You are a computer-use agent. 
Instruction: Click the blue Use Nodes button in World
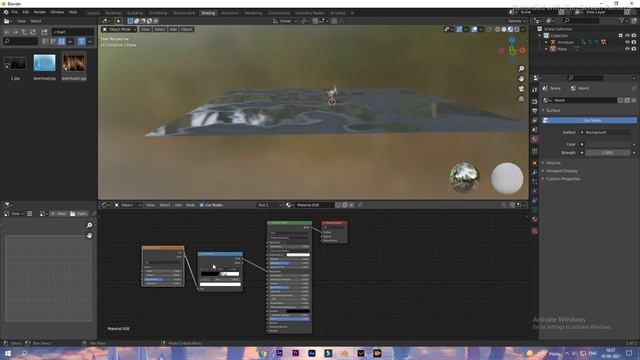pos(589,120)
